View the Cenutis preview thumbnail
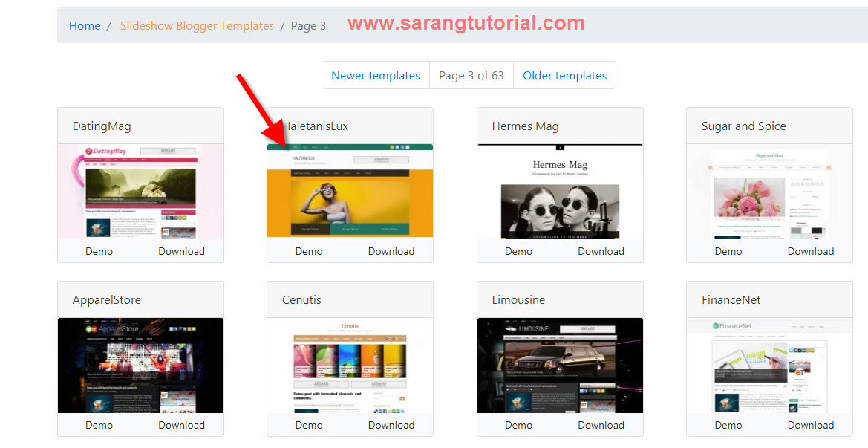 click(x=350, y=366)
